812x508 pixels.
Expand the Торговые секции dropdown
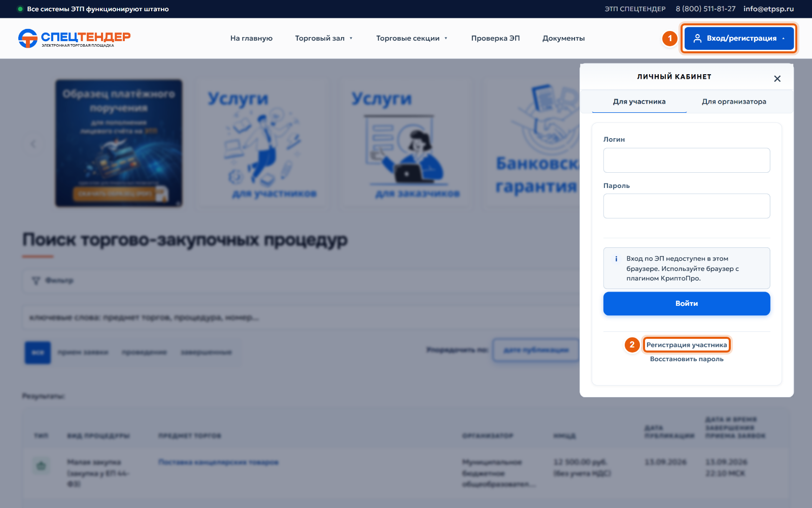click(x=412, y=38)
